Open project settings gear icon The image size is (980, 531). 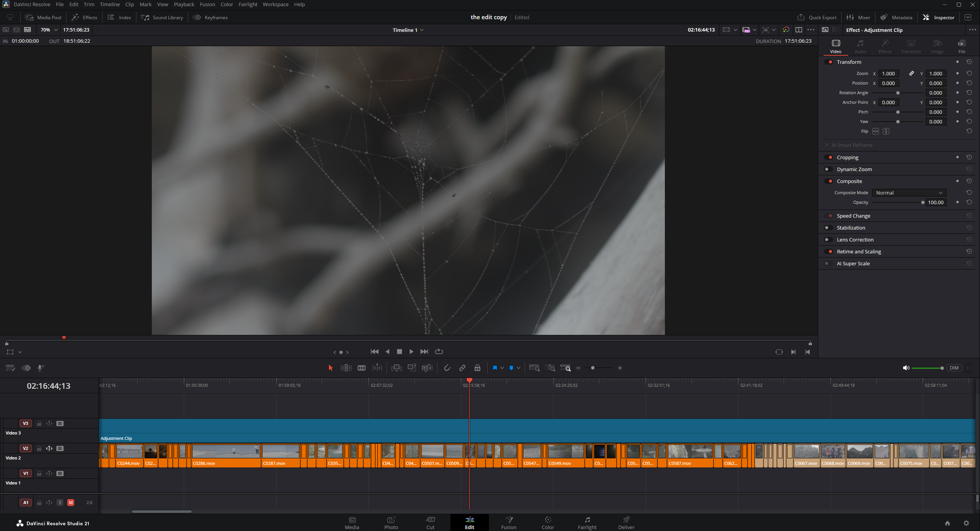[966, 523]
